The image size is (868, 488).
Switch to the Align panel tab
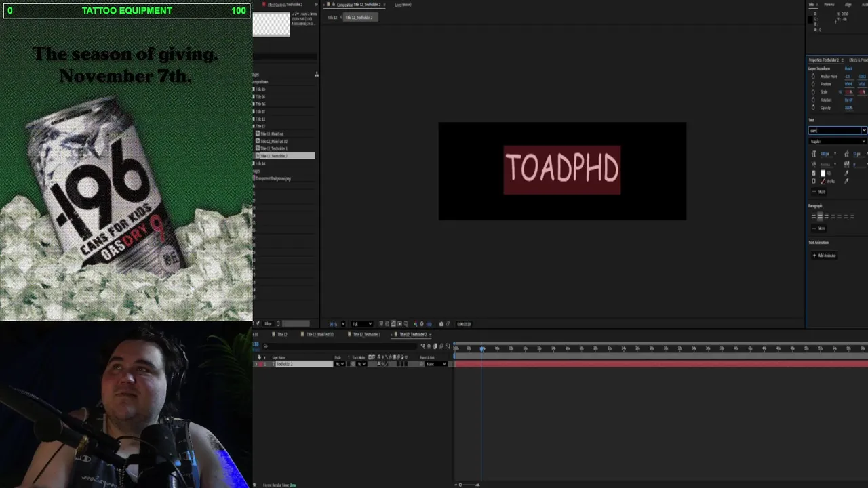pyautogui.click(x=848, y=4)
